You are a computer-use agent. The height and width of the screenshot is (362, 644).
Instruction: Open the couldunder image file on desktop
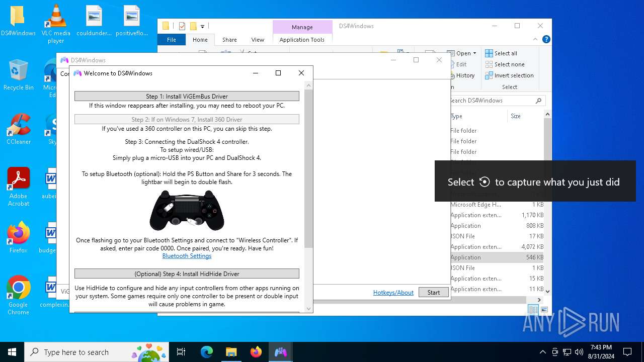94,21
